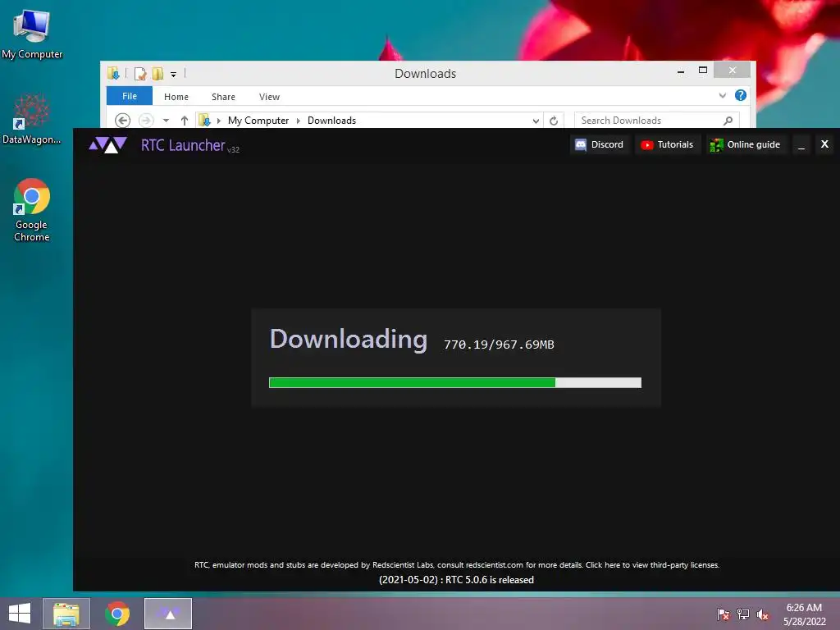Open the View ribbon tab in Downloads
The height and width of the screenshot is (630, 840).
[269, 97]
